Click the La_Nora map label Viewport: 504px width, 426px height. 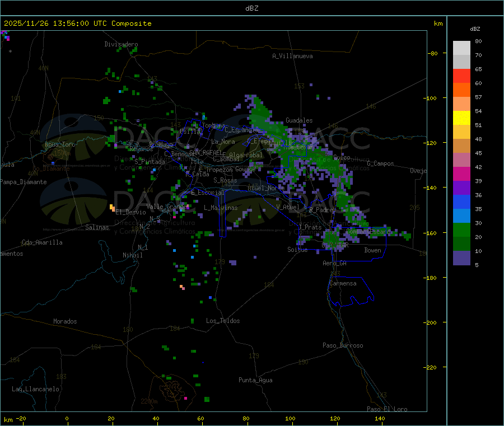pyautogui.click(x=223, y=142)
